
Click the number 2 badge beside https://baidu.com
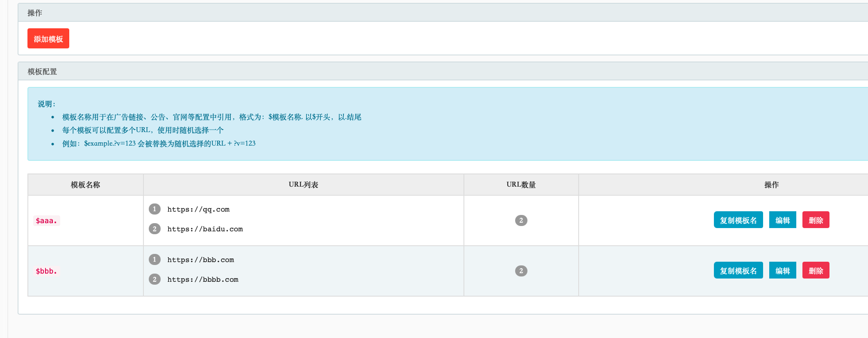pos(155,229)
